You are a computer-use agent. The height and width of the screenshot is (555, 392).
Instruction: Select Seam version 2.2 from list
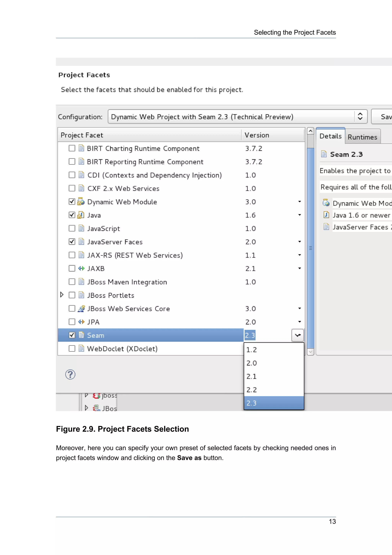tap(274, 390)
